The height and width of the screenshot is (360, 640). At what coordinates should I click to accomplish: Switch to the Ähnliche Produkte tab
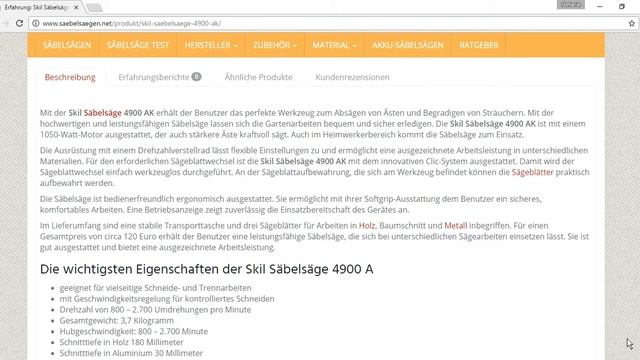coord(258,77)
